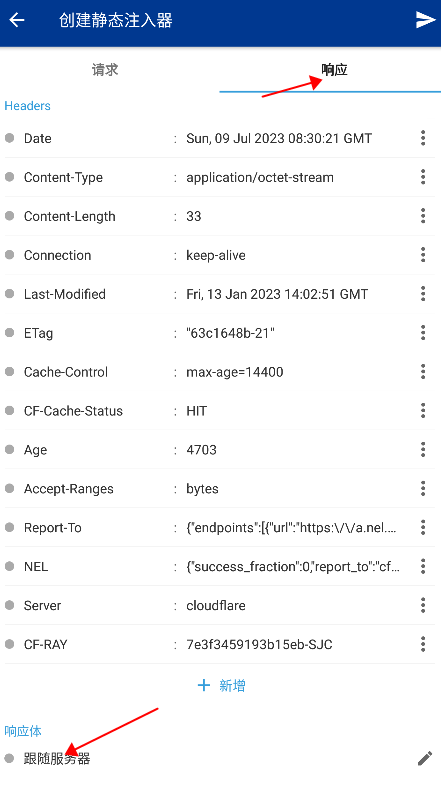Toggle the gray dot beside Connection header
This screenshot has width=441, height=785.
10,255
